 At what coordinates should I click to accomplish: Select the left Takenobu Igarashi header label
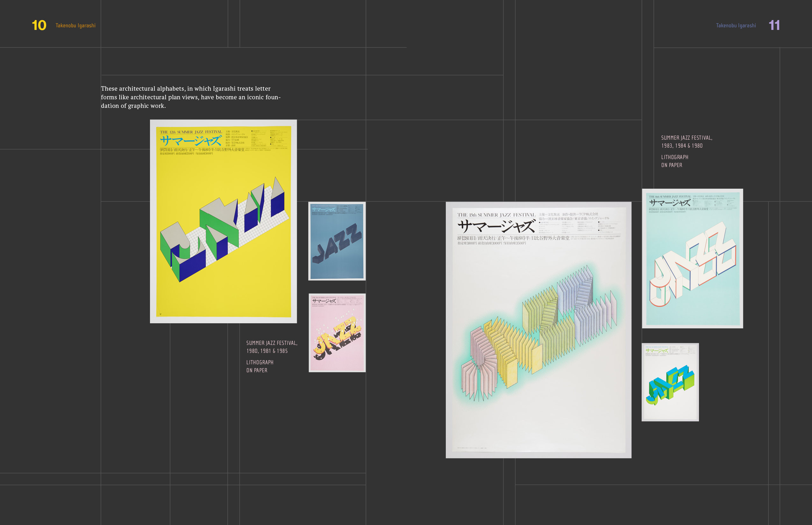[x=76, y=25]
